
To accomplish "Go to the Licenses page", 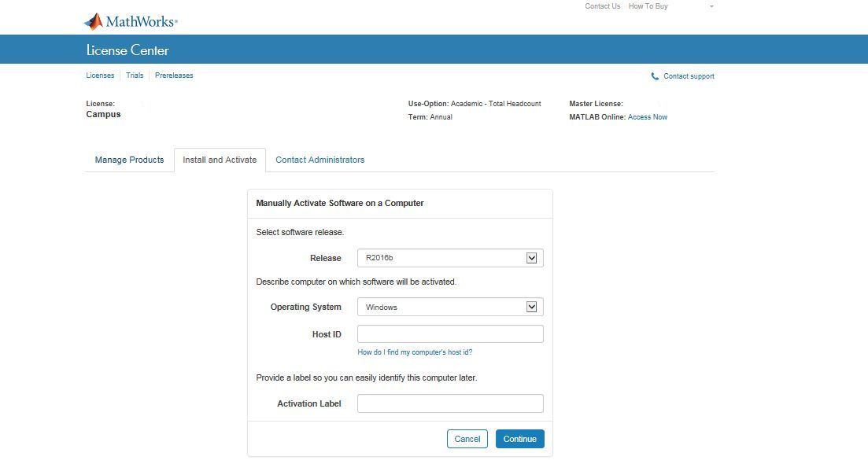I will click(x=100, y=75).
